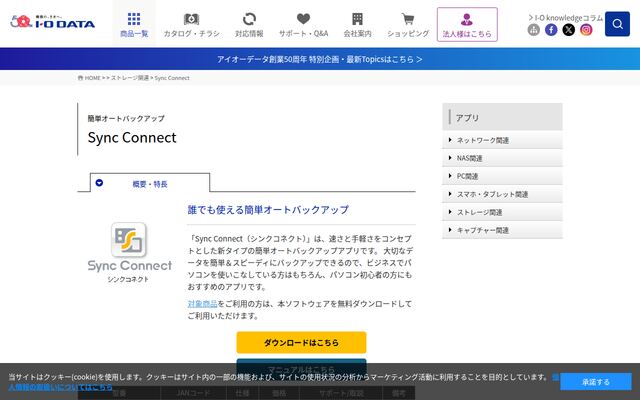Open サポート・Q&A heart menu
640x400 pixels.
[303, 24]
